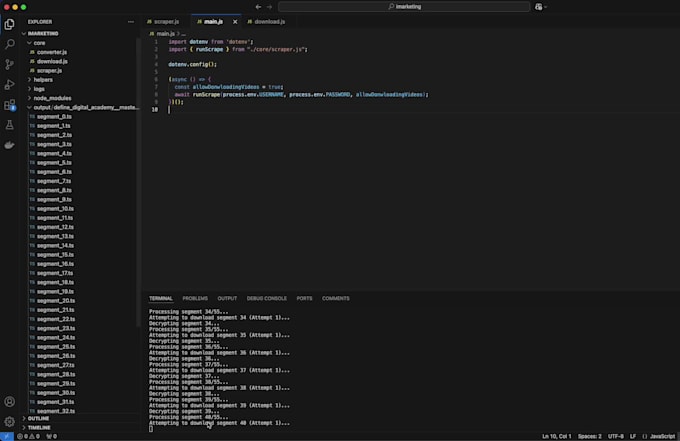The image size is (680, 441).
Task: Open the Run and Debug view
Action: [10, 85]
